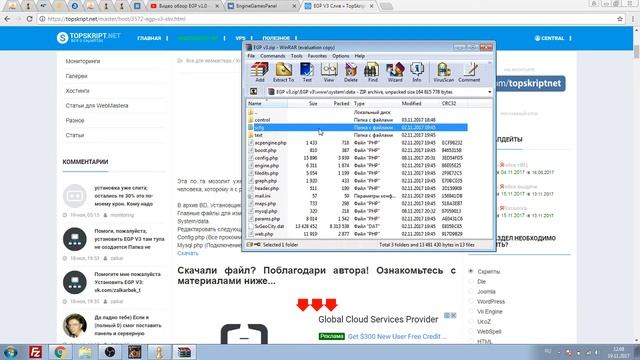Click Extract To in WinRAR toolbar
This screenshot has width=640, height=360.
pos(283,72)
